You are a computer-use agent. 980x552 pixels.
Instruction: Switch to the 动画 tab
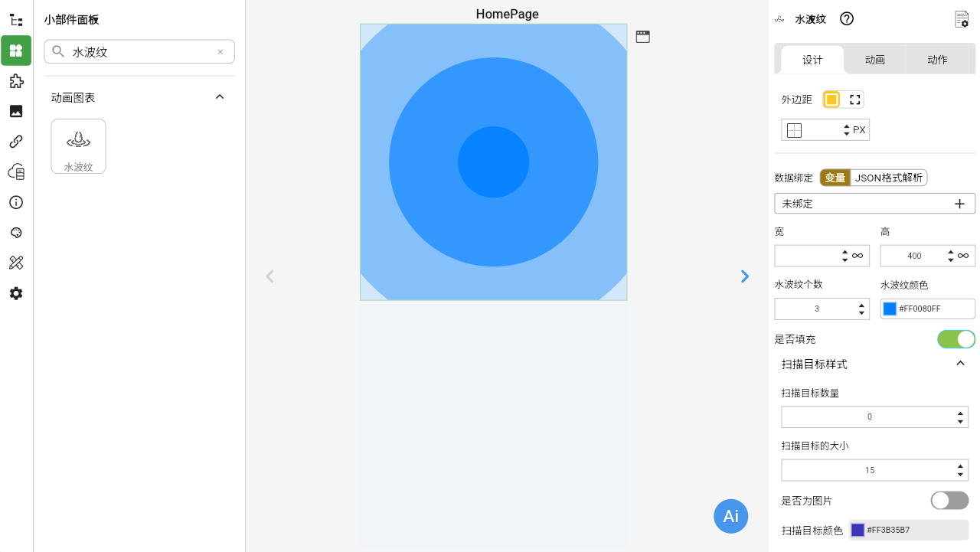click(x=874, y=60)
